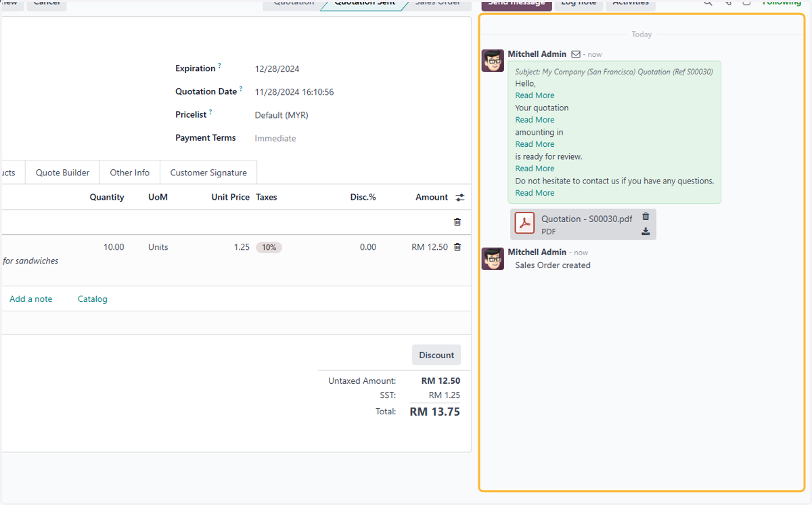Delete the section row with trash icon
Viewport: 812px width, 505px height.
(x=457, y=222)
